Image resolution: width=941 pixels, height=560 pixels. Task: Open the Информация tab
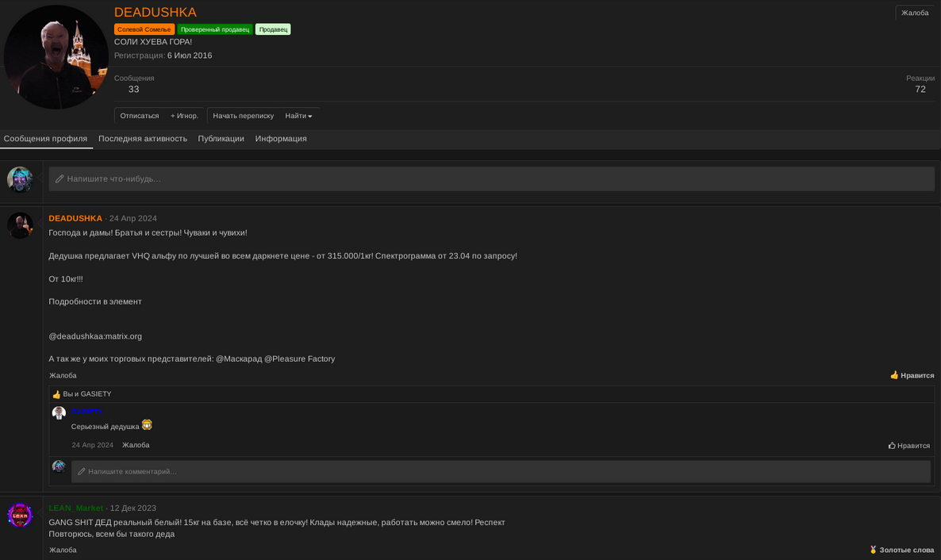tap(281, 139)
